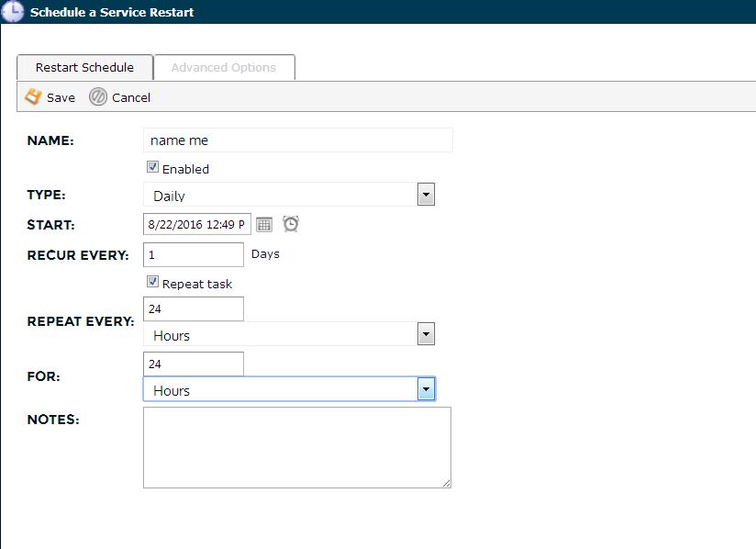Viewport: 756px width, 549px height.
Task: Click the Cancel circle icon
Action: pyautogui.click(x=98, y=96)
